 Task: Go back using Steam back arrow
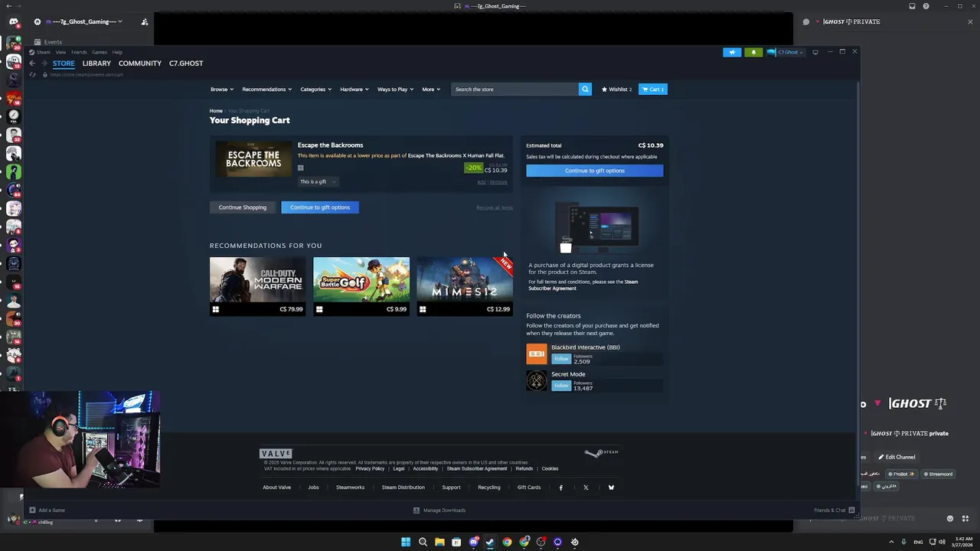[31, 64]
